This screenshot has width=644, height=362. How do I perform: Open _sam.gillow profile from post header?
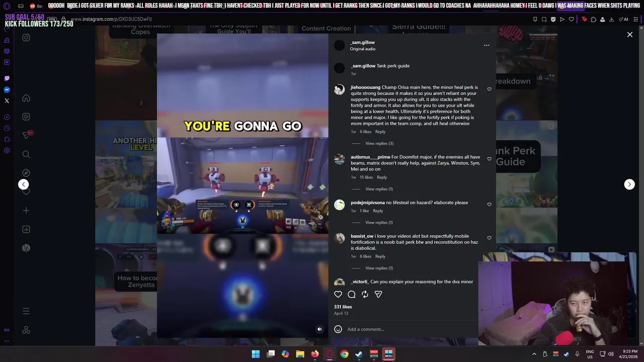coord(362,43)
